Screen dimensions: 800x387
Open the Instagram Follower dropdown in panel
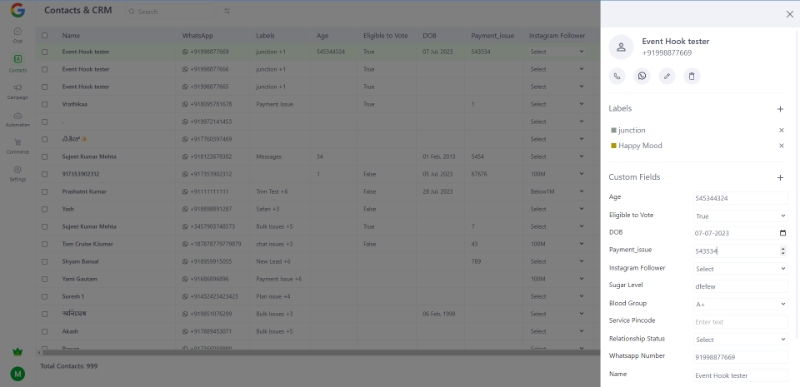[740, 269]
